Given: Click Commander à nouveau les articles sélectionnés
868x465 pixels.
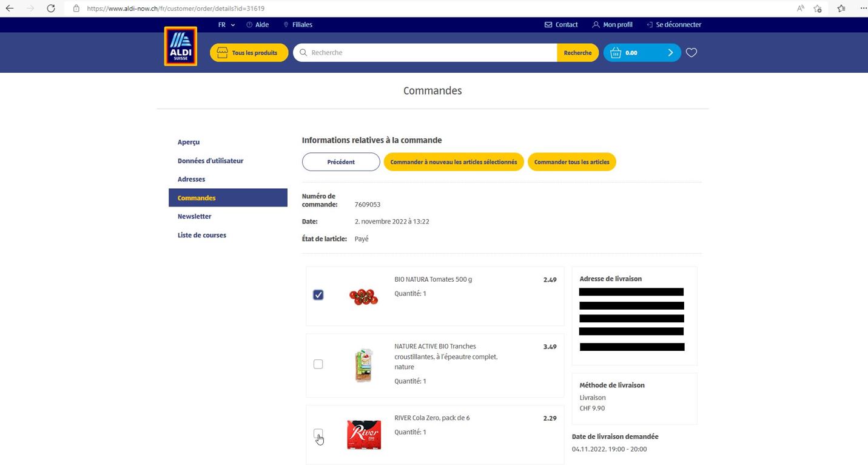Looking at the screenshot, I should tap(454, 162).
